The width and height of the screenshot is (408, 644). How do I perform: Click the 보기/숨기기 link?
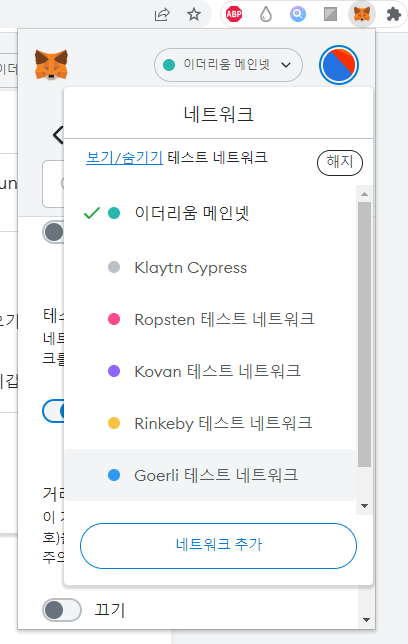coord(124,157)
